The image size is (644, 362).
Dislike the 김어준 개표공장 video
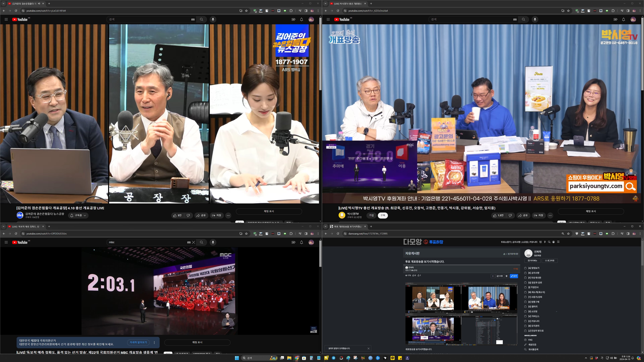[x=188, y=215]
